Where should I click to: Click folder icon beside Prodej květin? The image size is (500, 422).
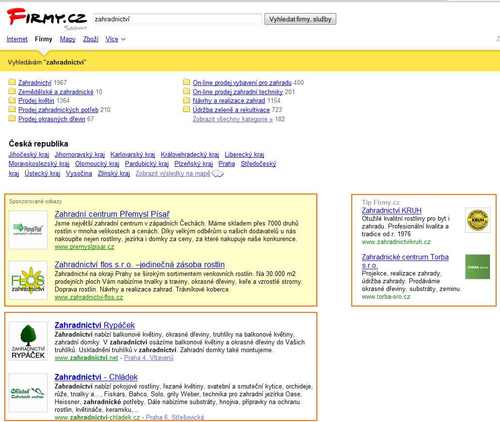click(x=12, y=100)
